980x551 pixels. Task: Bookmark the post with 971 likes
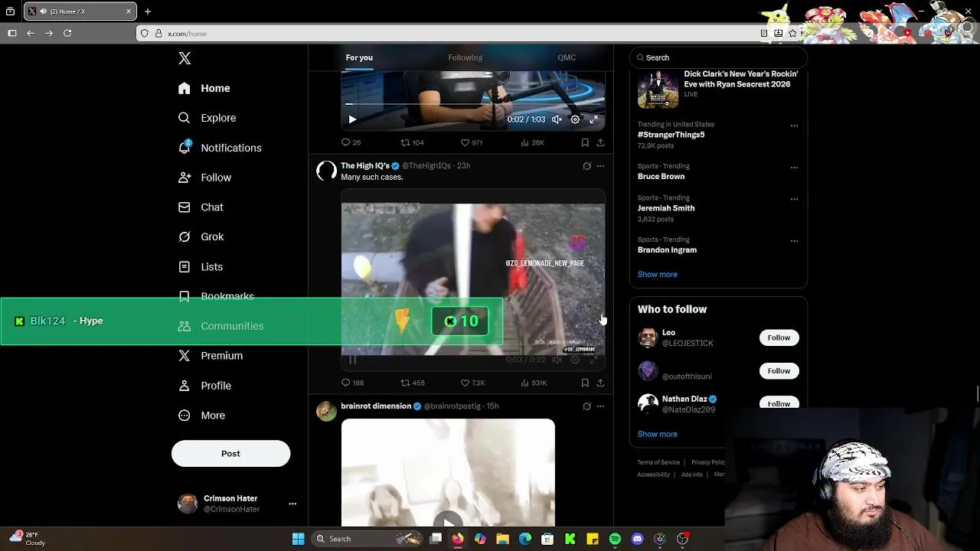click(x=585, y=142)
